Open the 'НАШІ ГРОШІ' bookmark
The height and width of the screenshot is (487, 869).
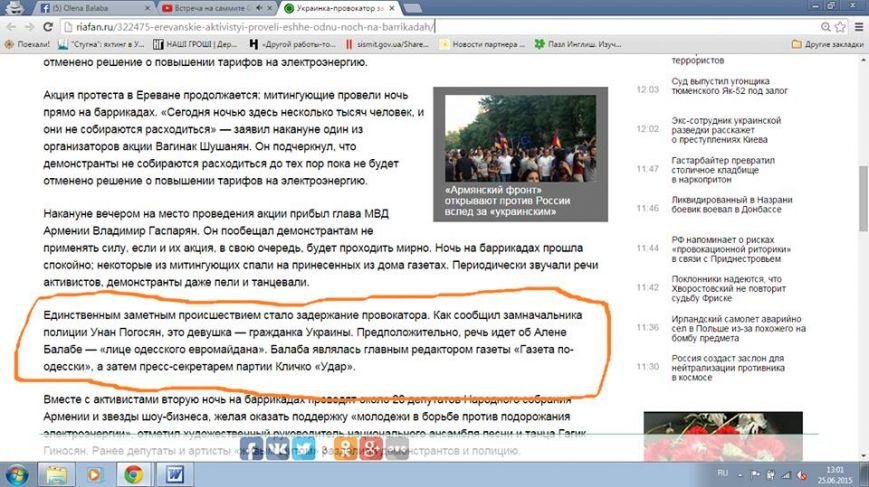coord(195,44)
